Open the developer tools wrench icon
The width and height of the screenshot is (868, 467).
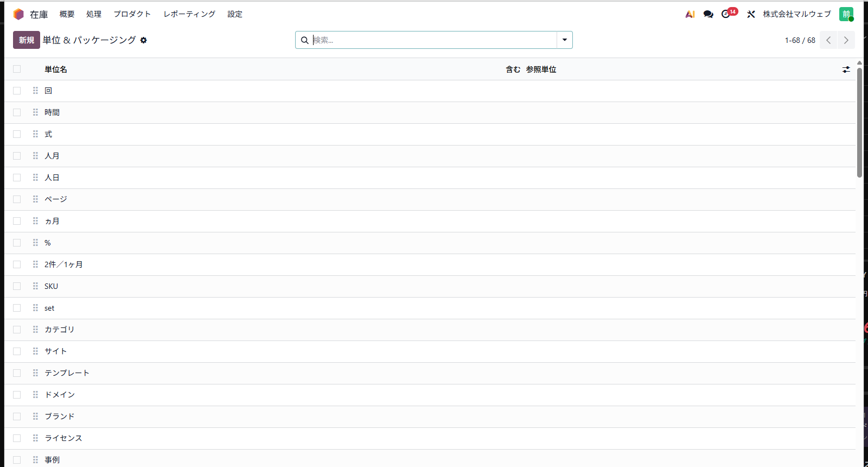pos(751,14)
